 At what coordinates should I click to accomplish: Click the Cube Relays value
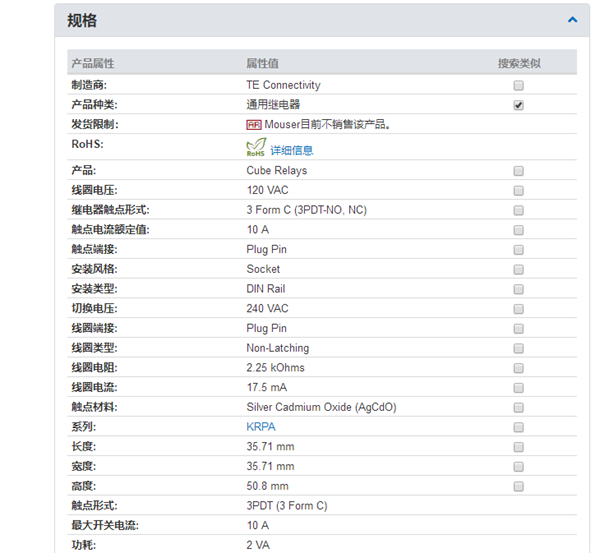(277, 170)
